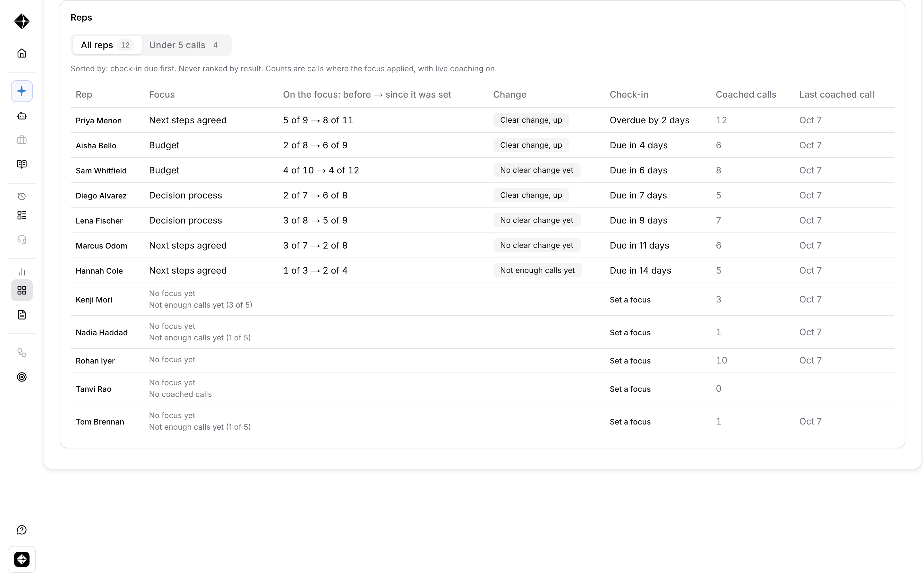
Task: Open Priya Menon's rep row
Action: tap(482, 120)
